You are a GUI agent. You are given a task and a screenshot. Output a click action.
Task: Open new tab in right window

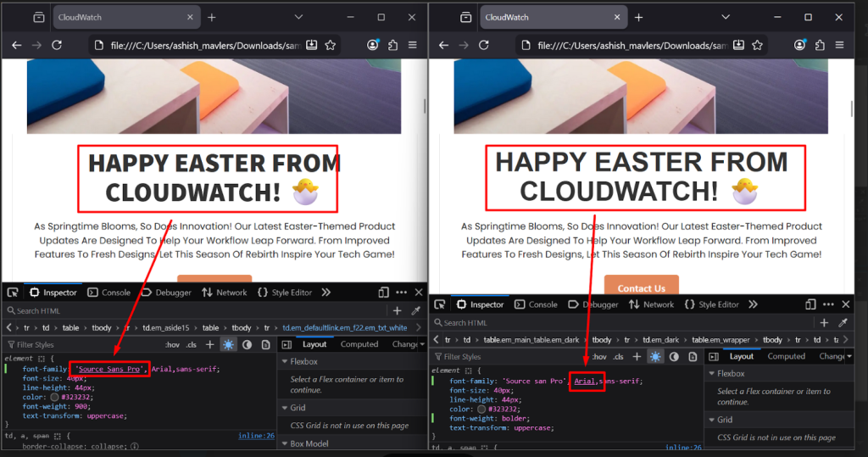pos(639,17)
